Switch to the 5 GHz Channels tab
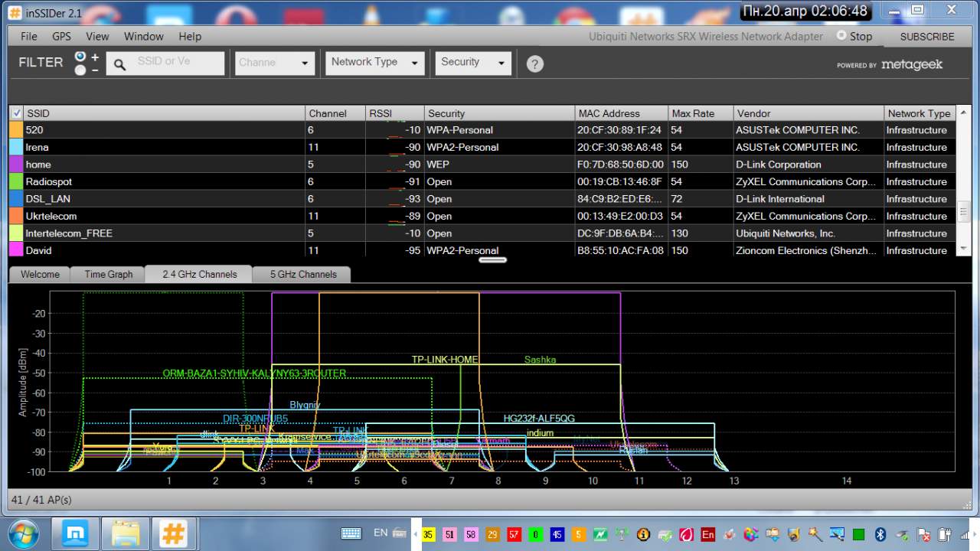The image size is (980, 551). click(x=303, y=274)
